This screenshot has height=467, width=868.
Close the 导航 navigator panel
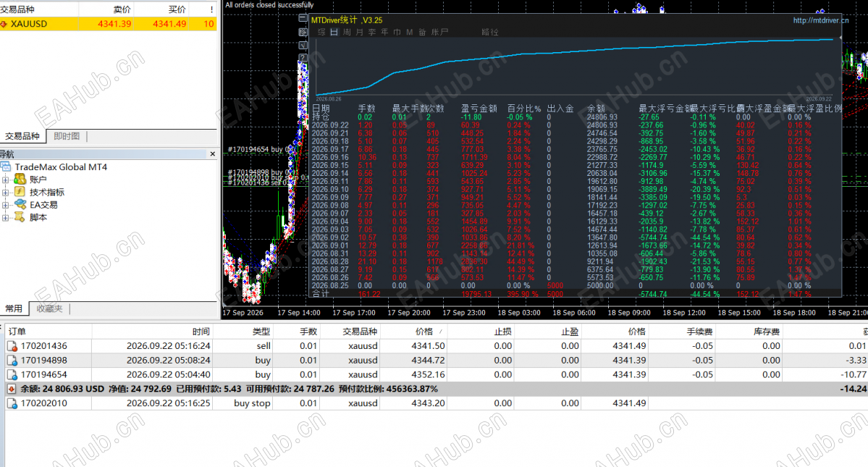(x=213, y=153)
